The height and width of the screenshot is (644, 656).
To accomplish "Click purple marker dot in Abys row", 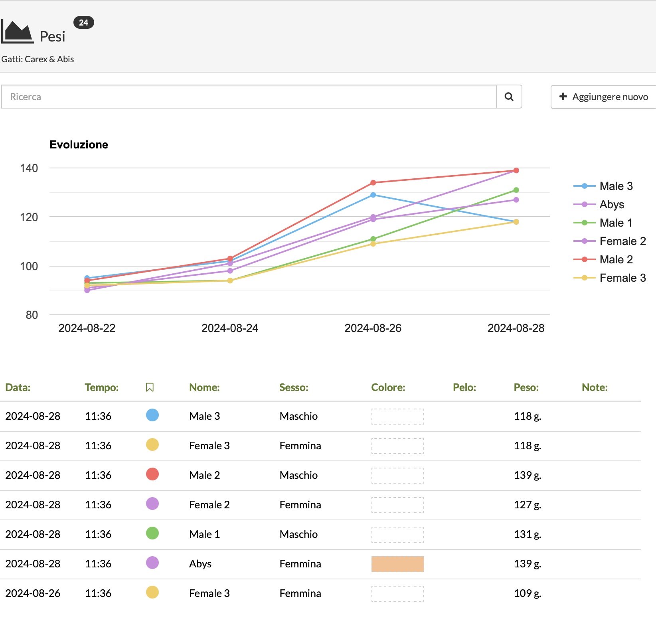I will pos(152,563).
